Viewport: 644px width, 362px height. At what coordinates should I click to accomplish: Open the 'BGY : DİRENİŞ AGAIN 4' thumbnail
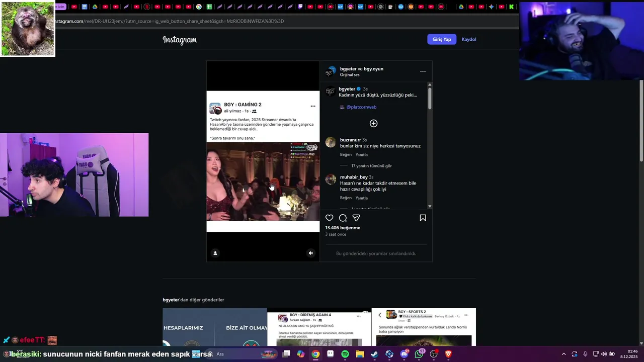tap(319, 327)
